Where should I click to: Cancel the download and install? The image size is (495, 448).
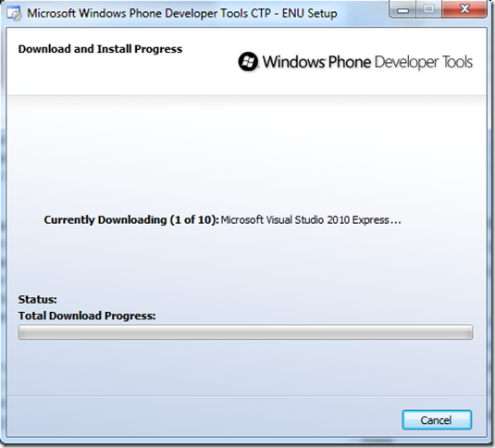click(x=437, y=420)
